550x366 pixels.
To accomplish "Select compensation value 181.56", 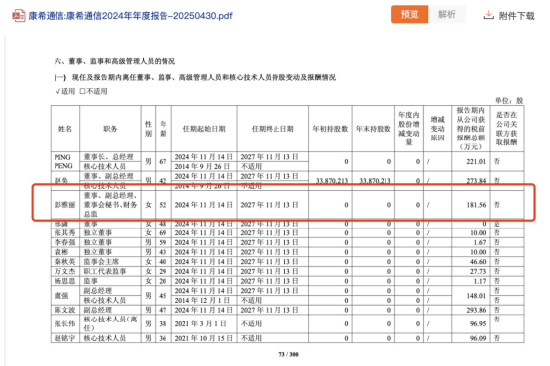I will [x=476, y=205].
